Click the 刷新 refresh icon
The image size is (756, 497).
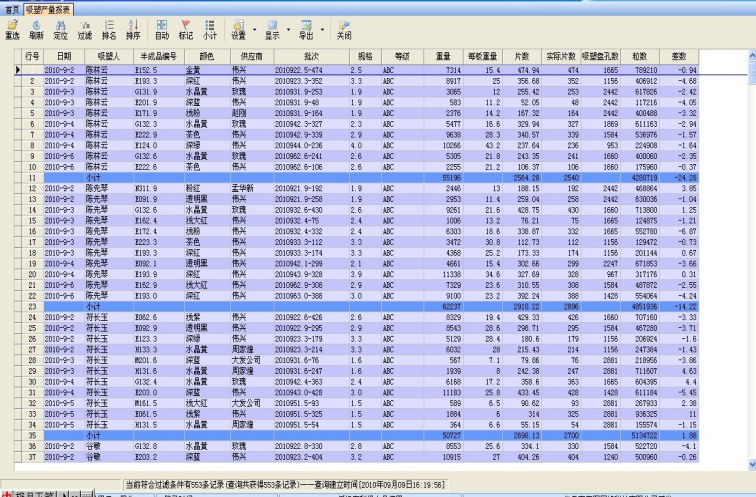tap(37, 27)
